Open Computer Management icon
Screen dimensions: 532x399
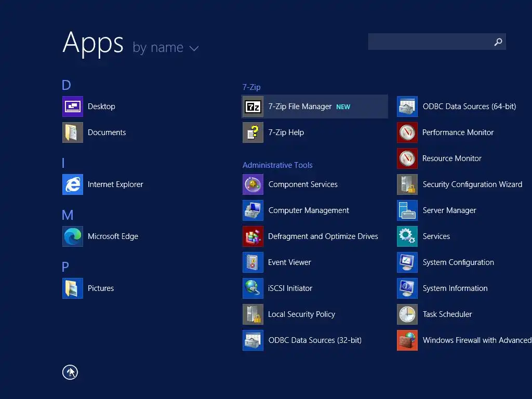click(x=253, y=210)
